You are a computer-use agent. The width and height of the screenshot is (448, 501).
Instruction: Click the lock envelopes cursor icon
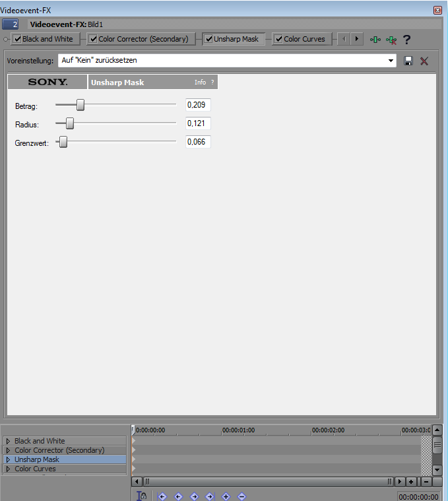(141, 496)
